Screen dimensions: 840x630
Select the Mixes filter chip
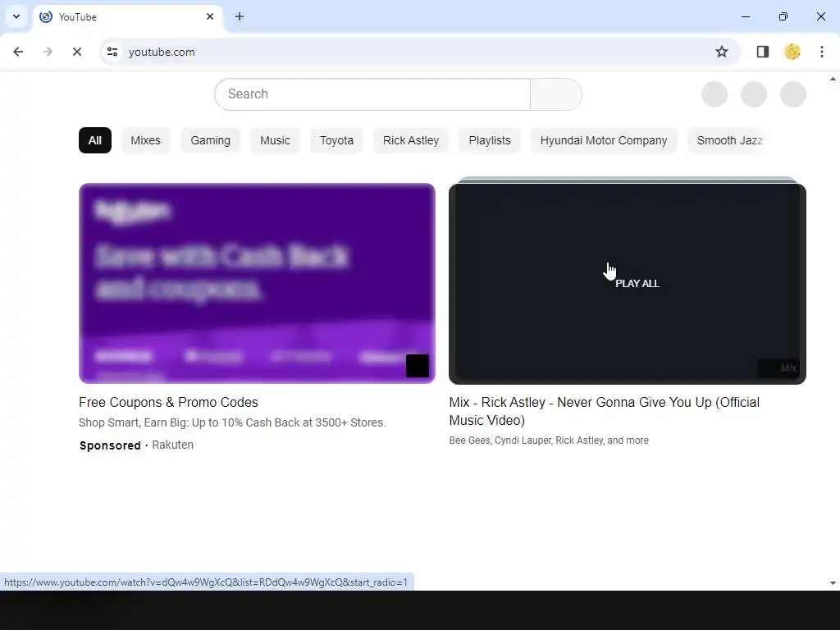pyautogui.click(x=146, y=140)
